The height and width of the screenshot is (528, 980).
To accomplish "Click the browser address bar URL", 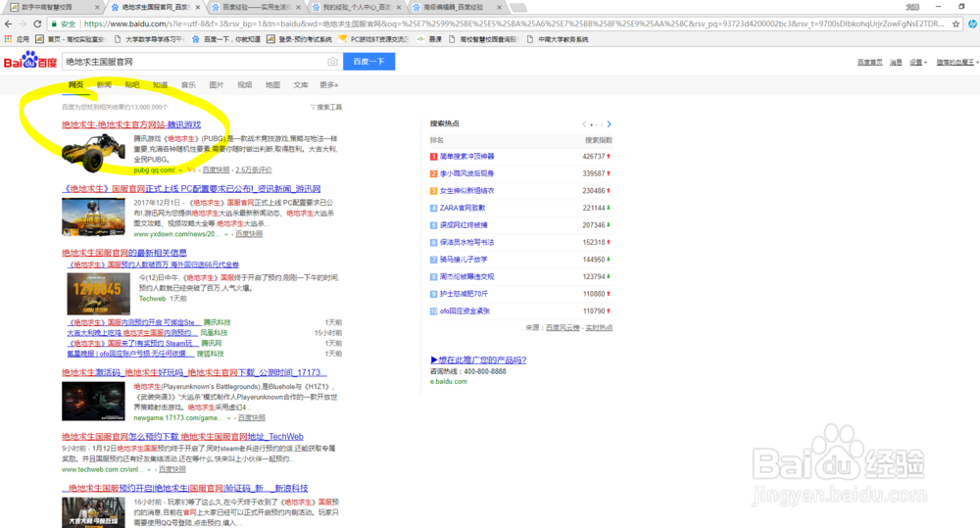I will (x=513, y=24).
